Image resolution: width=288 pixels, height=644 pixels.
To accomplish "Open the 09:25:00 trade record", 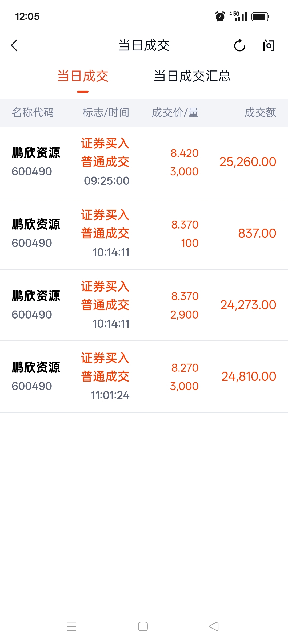I will coord(144,162).
